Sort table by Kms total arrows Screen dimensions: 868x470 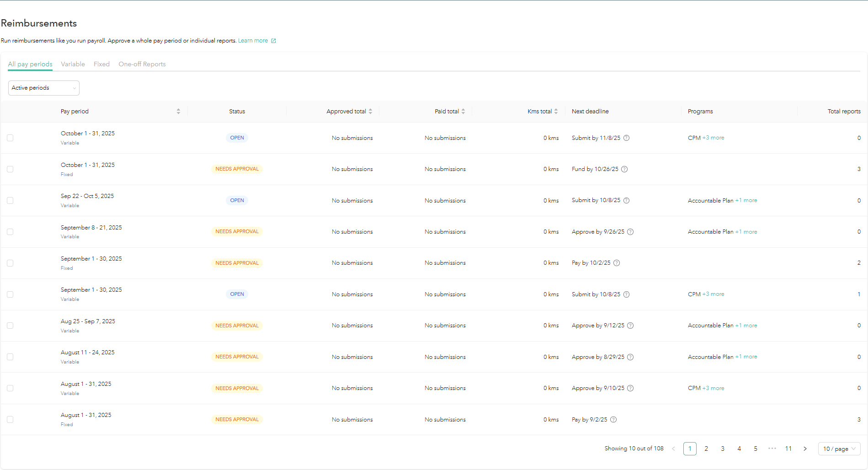tap(556, 112)
